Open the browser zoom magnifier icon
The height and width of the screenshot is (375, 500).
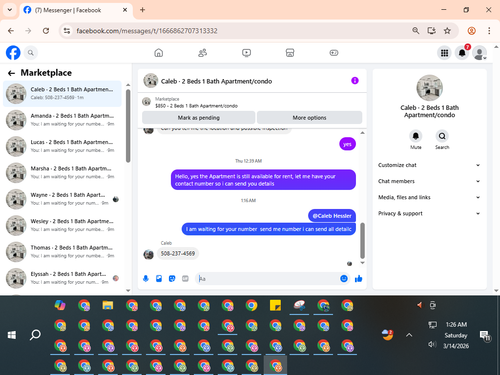pyautogui.click(x=416, y=31)
